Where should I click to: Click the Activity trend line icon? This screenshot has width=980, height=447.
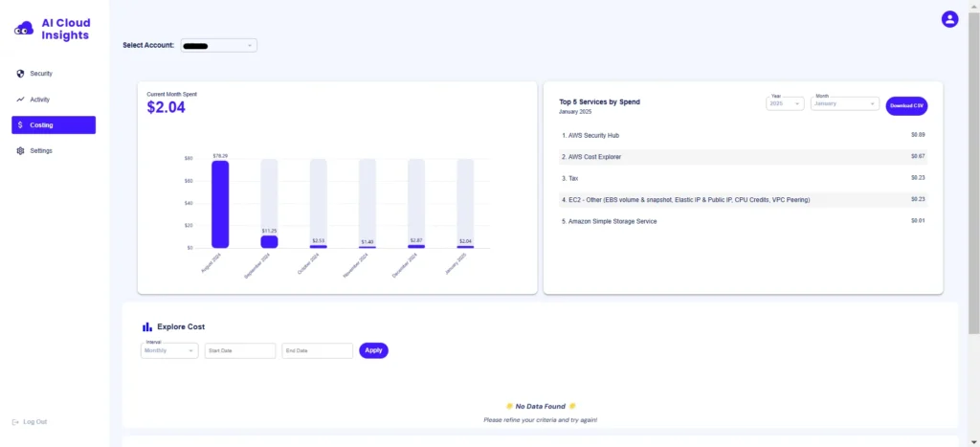[x=21, y=100]
